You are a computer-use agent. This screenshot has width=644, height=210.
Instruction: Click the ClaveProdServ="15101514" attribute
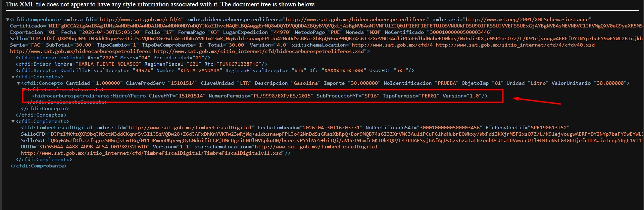tap(162, 83)
